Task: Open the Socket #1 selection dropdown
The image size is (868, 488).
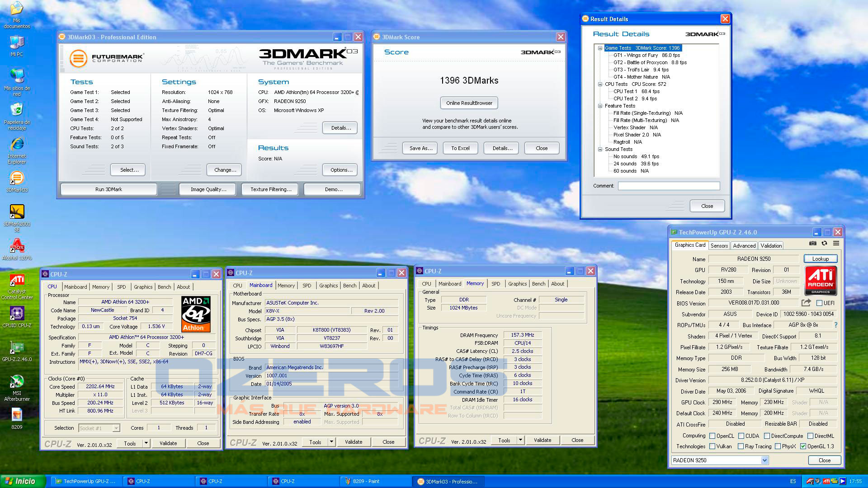Action: click(x=116, y=428)
